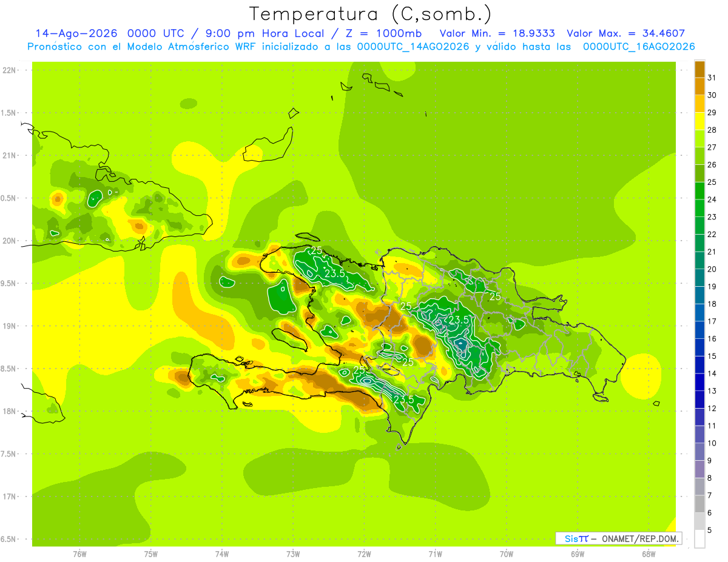The image size is (728, 562).
Task: Click the '69W' longitude label
Action: [578, 554]
